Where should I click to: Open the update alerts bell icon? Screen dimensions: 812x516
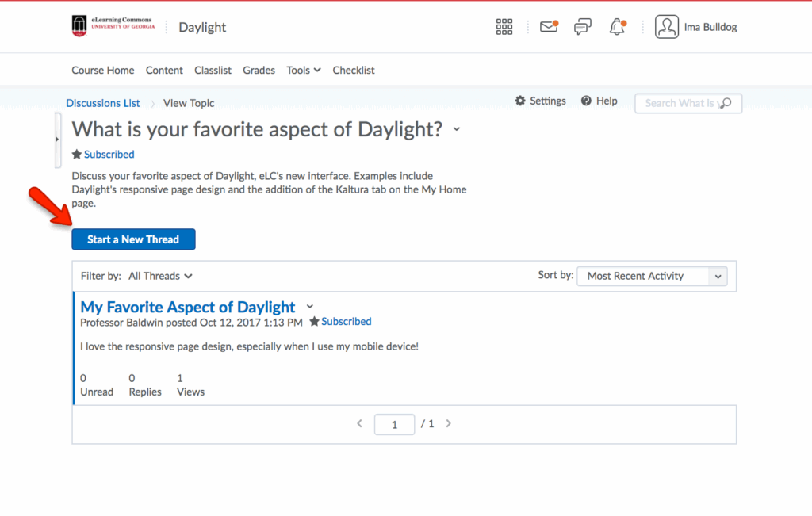point(617,27)
